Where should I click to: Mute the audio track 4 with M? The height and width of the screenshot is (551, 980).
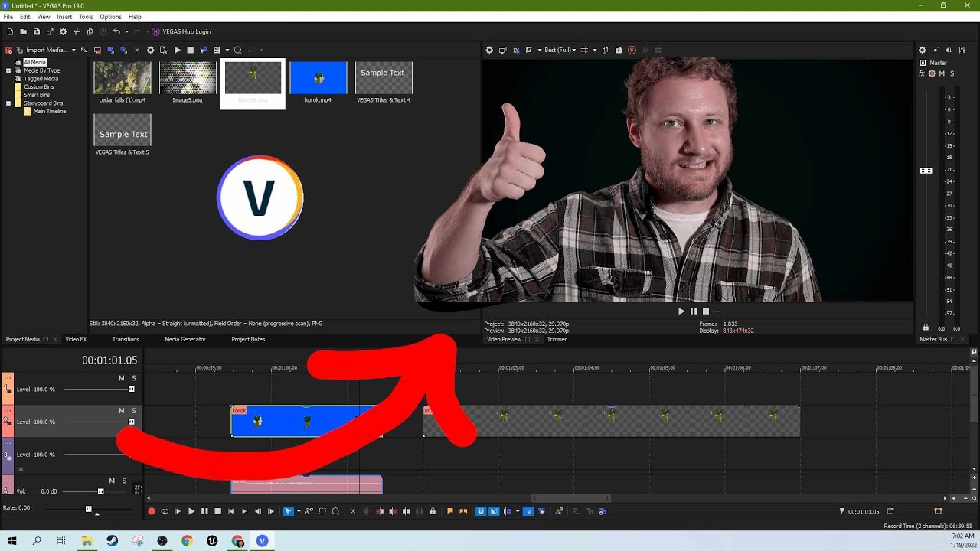112,481
